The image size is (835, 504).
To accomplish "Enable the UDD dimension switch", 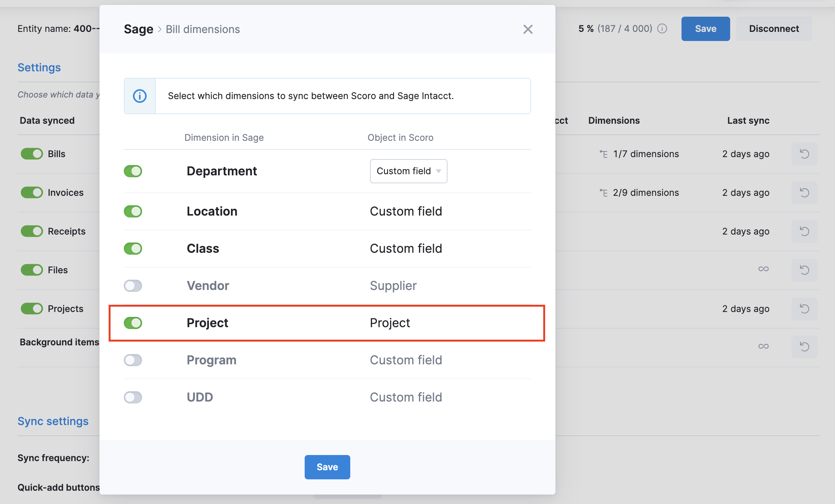I will coord(133,397).
